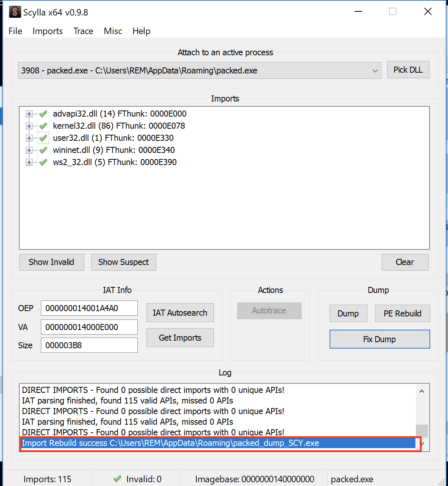Click 'Invalid: 0' text in status bar
448x486 pixels.
click(x=144, y=479)
